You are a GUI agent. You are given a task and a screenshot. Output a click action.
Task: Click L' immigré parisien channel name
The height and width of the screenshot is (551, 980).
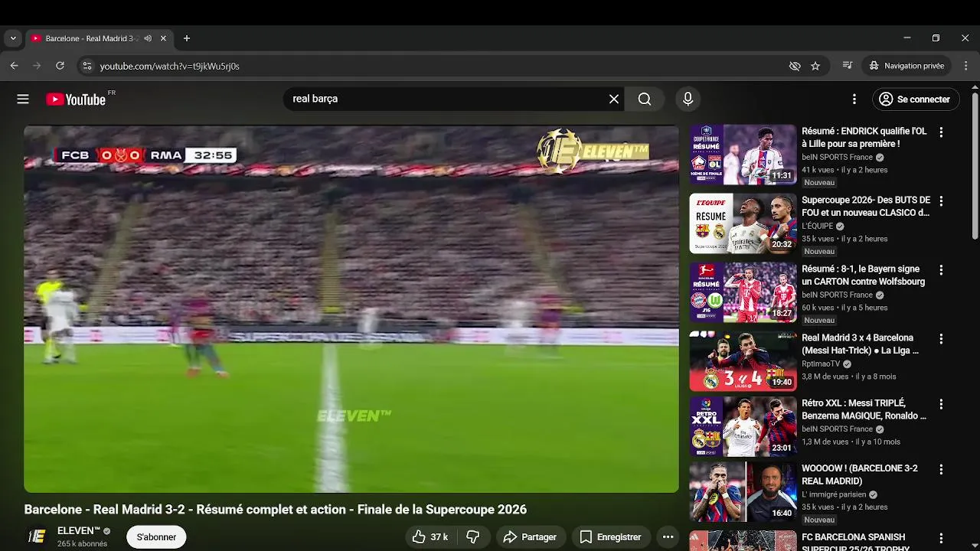coord(834,494)
